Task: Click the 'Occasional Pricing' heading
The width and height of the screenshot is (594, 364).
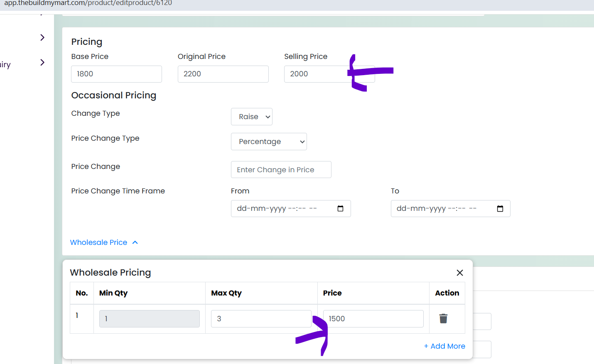Action: [x=114, y=95]
